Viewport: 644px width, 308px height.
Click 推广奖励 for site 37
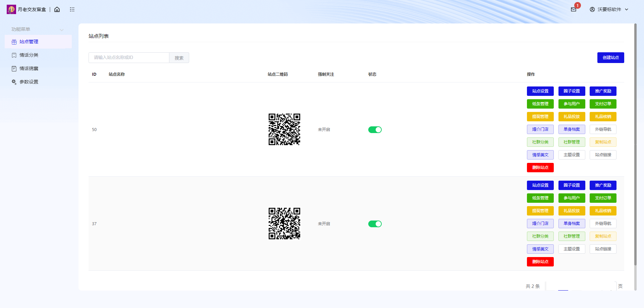(603, 185)
